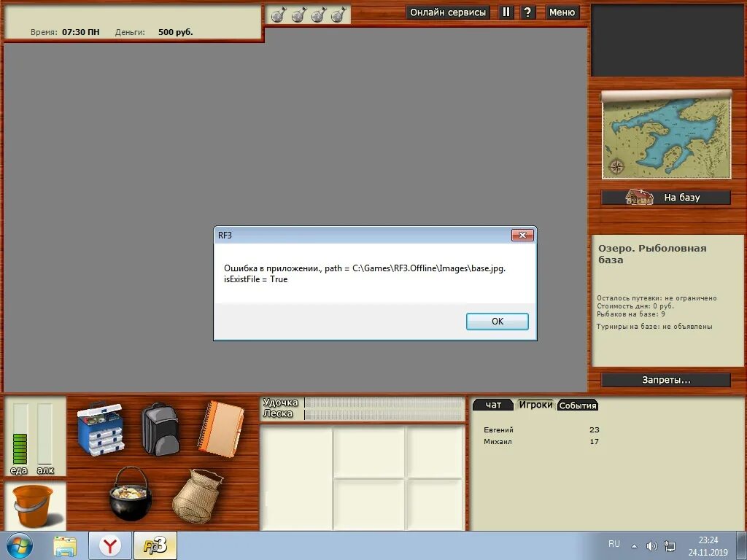Image resolution: width=747 pixels, height=560 pixels.
Task: Show hidden tray icons arrow
Action: click(634, 546)
